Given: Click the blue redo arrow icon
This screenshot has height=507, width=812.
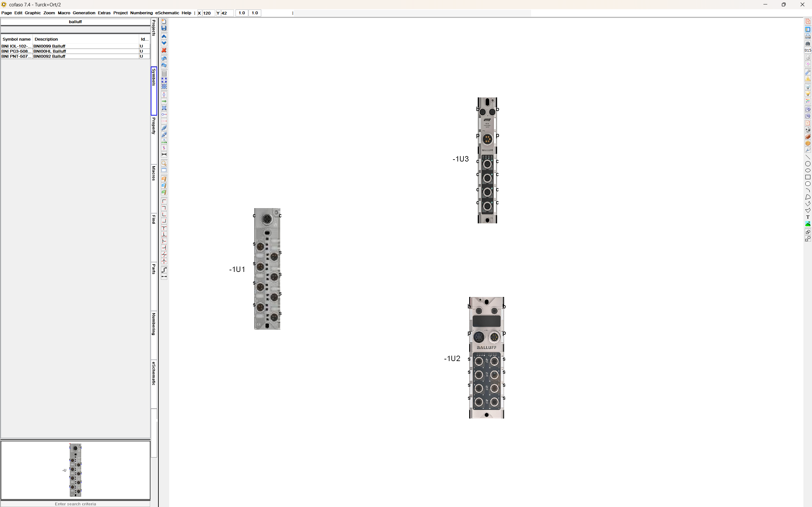Looking at the screenshot, I should 164,65.
